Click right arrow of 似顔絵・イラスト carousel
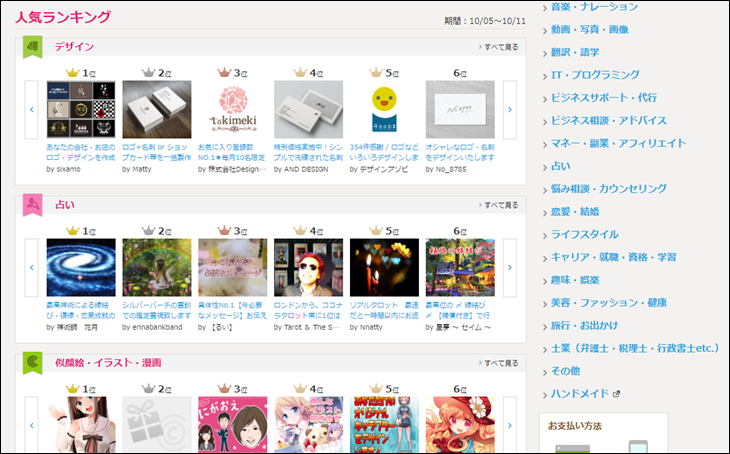Image resolution: width=730 pixels, height=454 pixels. pos(510,425)
